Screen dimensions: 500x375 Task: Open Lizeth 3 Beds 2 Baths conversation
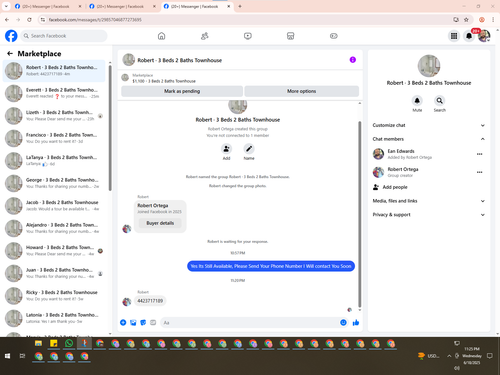point(54,115)
